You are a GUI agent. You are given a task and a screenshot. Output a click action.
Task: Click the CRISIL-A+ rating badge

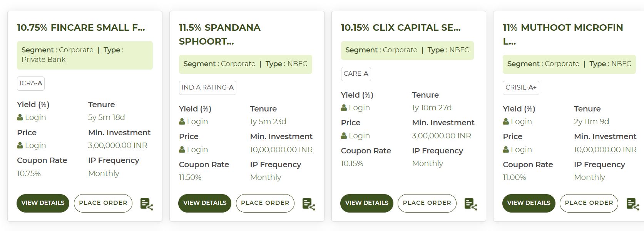(x=521, y=88)
